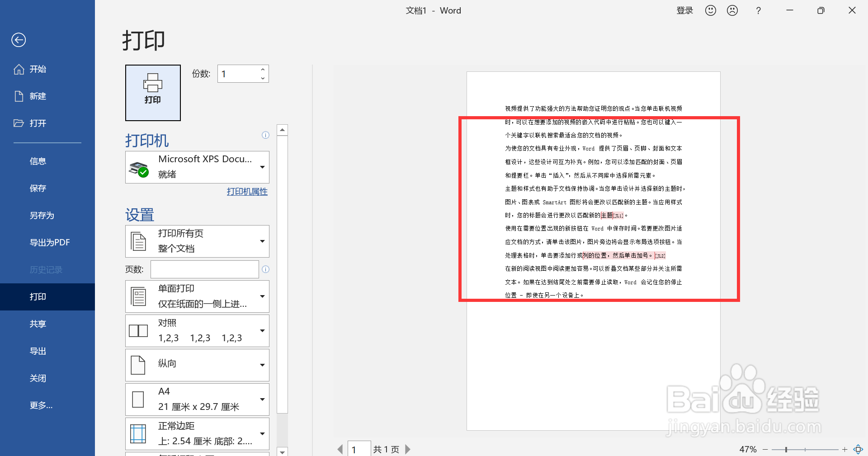This screenshot has width=868, height=456.
Task: Go to next page with right arrow
Action: [x=408, y=449]
